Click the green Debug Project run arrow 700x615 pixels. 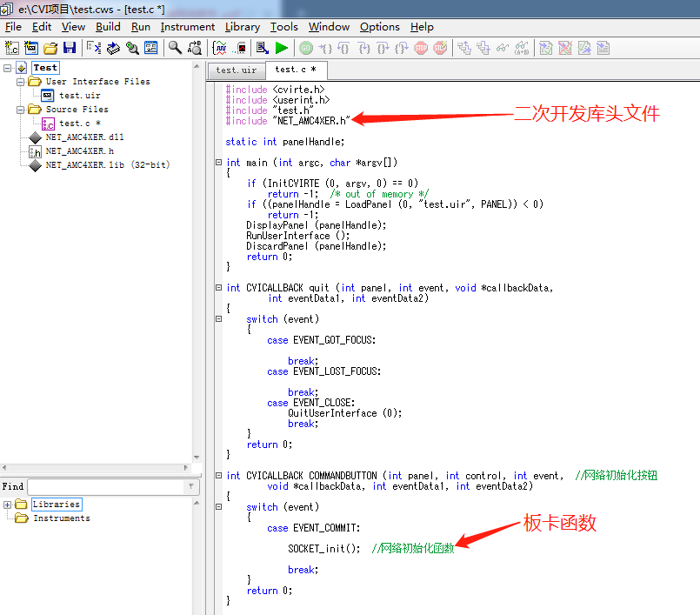(x=282, y=48)
